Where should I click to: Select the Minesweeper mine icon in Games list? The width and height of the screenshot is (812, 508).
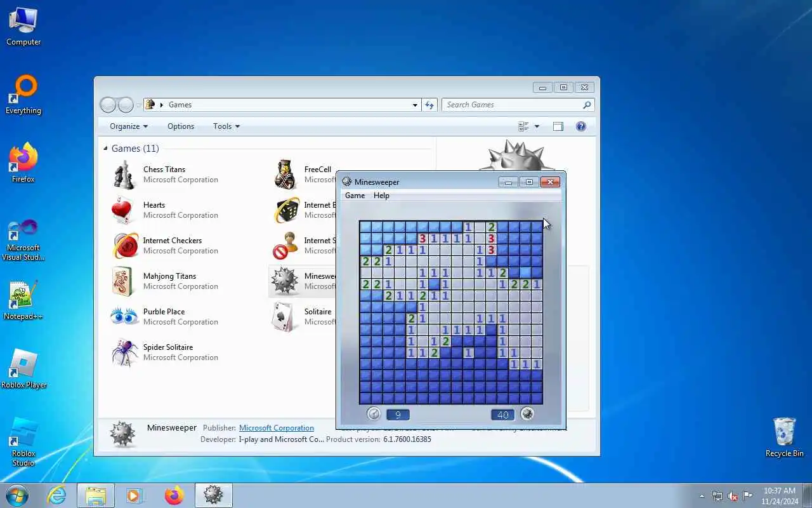point(284,281)
